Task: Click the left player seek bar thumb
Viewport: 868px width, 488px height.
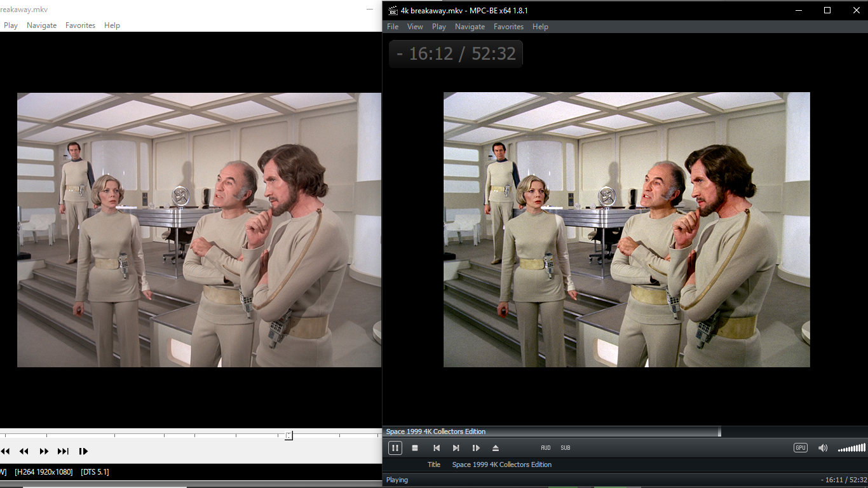Action: coord(288,435)
